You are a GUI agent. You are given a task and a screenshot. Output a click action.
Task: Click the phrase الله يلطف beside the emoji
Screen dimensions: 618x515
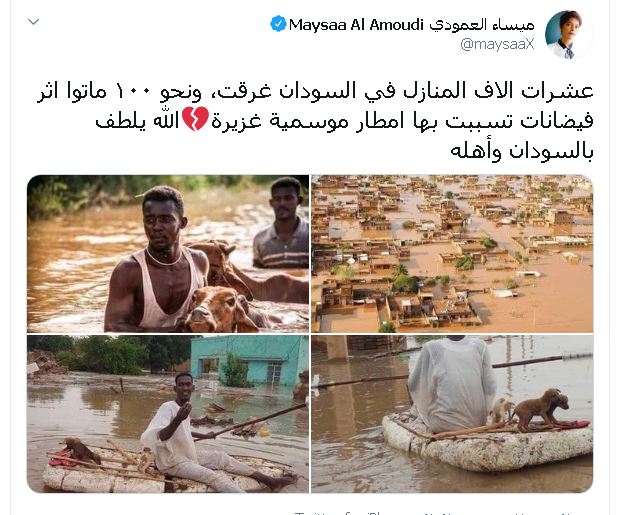[137, 120]
